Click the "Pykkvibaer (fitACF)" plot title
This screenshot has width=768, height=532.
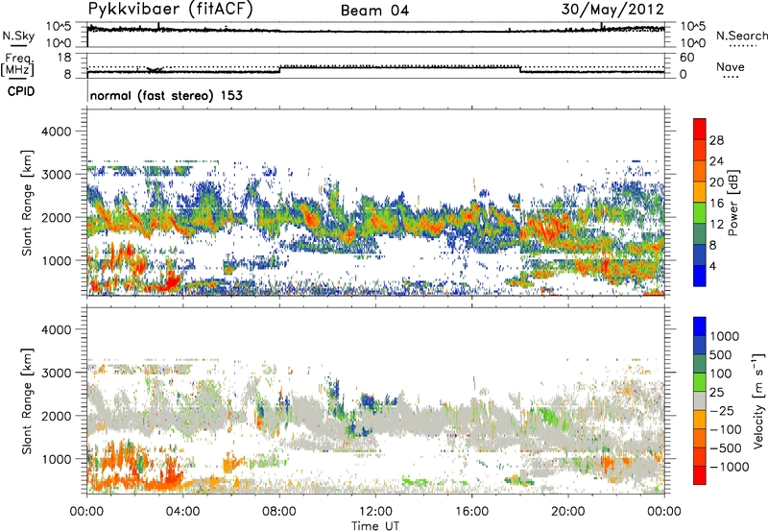171,10
